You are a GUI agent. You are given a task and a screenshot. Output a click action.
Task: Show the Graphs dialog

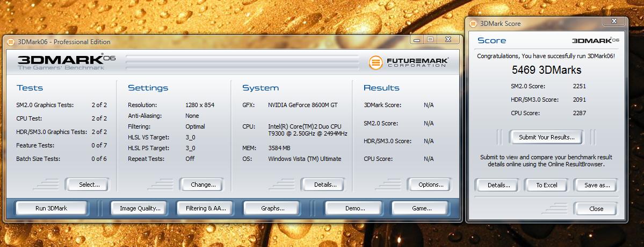(272, 208)
